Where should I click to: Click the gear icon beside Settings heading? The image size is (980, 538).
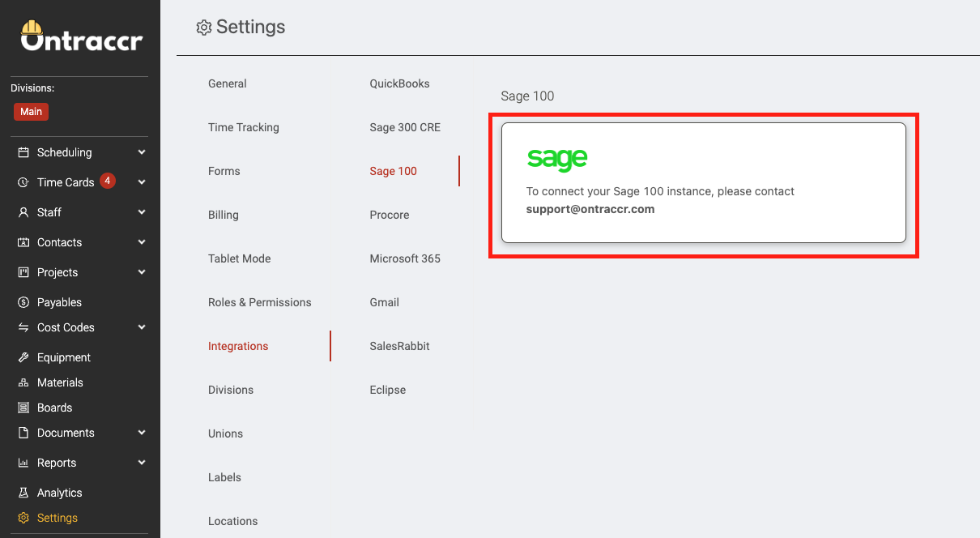pyautogui.click(x=204, y=28)
